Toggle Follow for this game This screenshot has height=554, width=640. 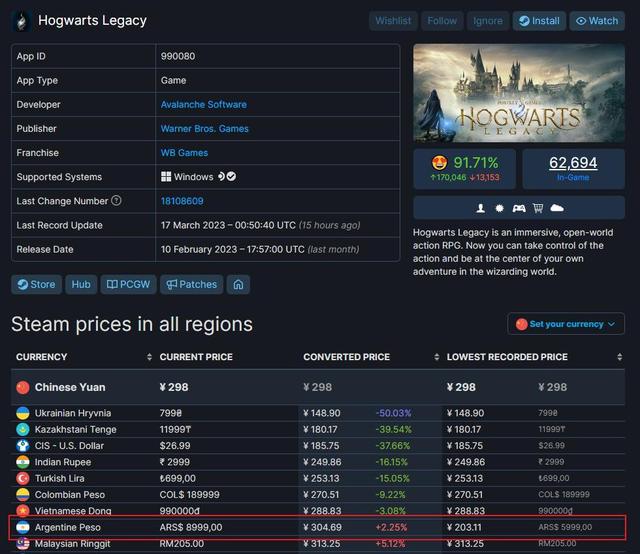[x=441, y=21]
